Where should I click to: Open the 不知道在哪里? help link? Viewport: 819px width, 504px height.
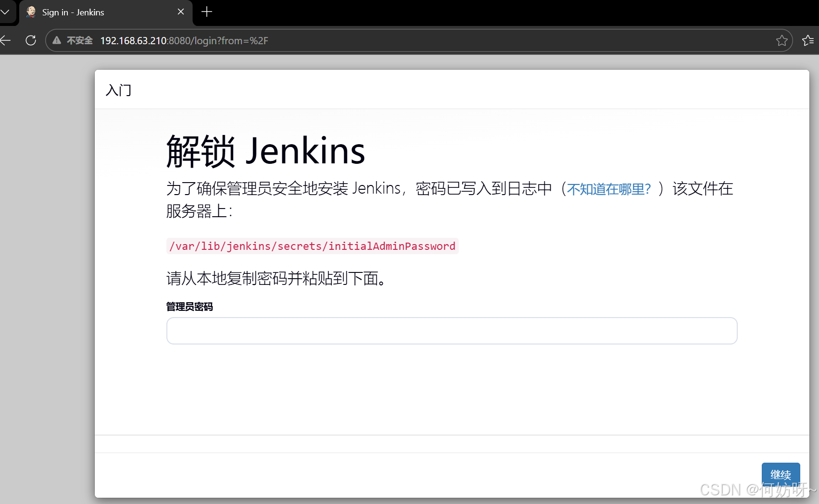(x=609, y=189)
